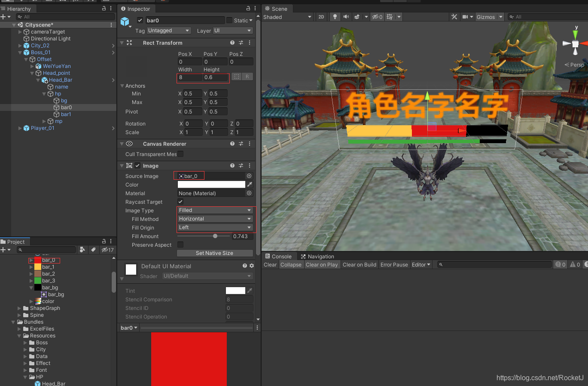Toggle 2D view in Scene toolbar

tap(321, 17)
